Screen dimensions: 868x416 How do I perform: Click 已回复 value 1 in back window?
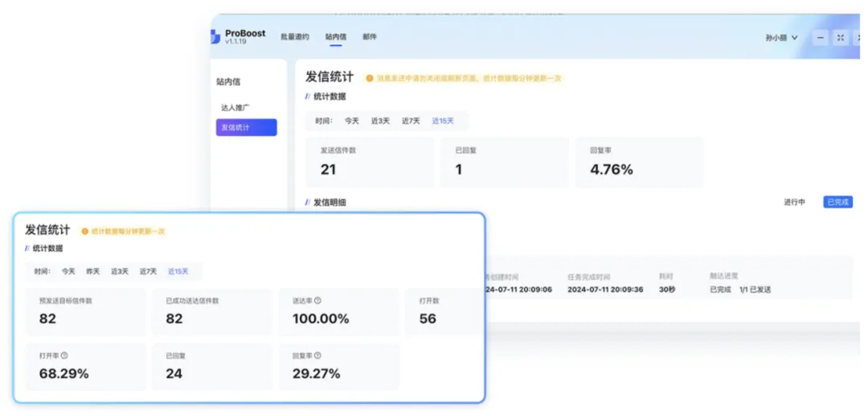[x=459, y=170]
